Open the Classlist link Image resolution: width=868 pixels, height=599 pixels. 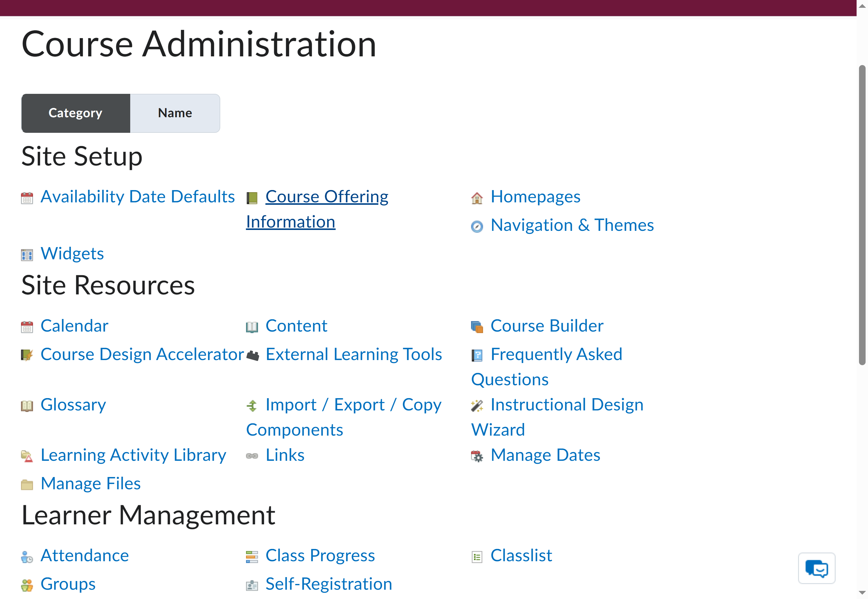[521, 555]
